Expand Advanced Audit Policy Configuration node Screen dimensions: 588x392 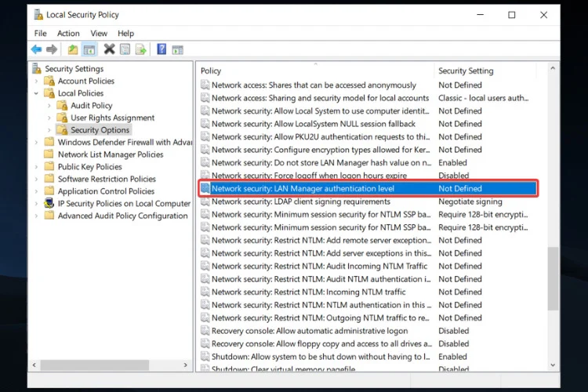coord(36,216)
